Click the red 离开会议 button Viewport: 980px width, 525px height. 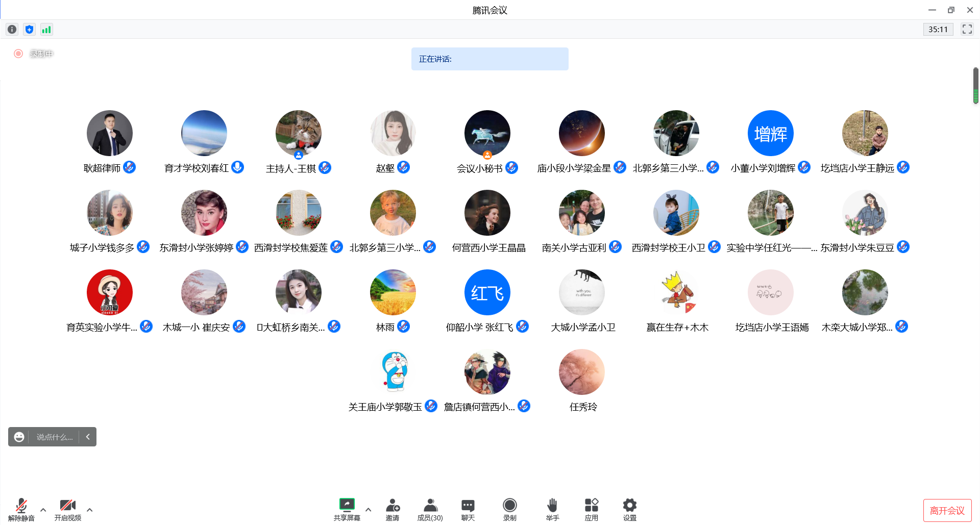[947, 510]
